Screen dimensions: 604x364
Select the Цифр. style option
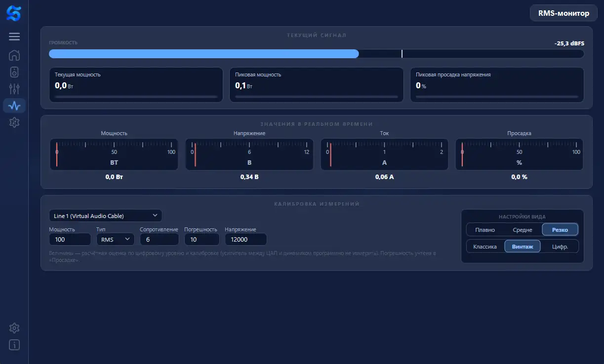click(560, 247)
